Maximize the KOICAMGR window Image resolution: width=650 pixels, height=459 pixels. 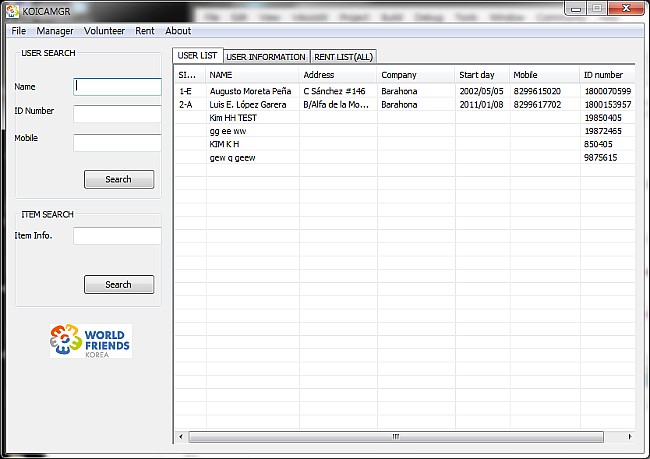tap(597, 9)
